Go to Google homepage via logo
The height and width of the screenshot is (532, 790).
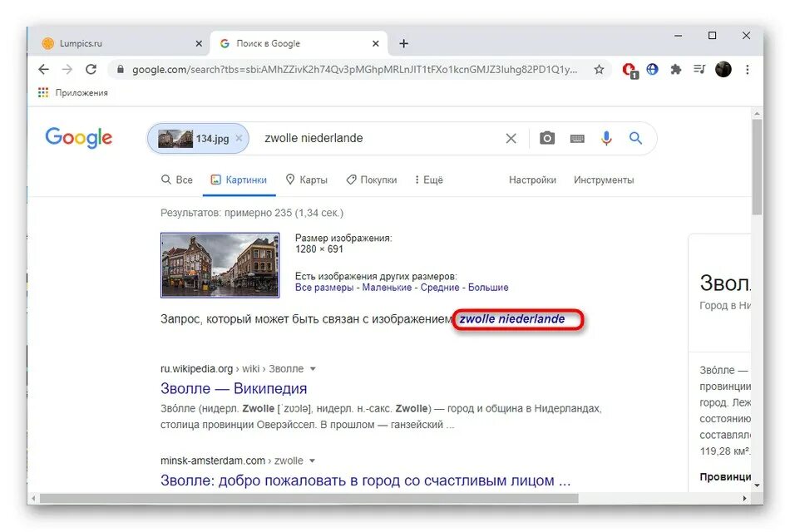pos(79,137)
